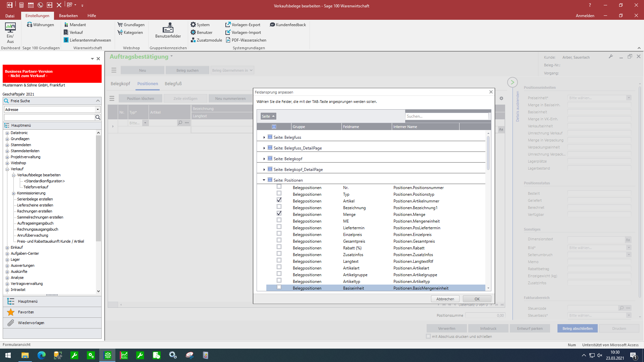The height and width of the screenshot is (362, 644).
Task: Enable tab stop for Bezeichnung field
Action: 279,207
